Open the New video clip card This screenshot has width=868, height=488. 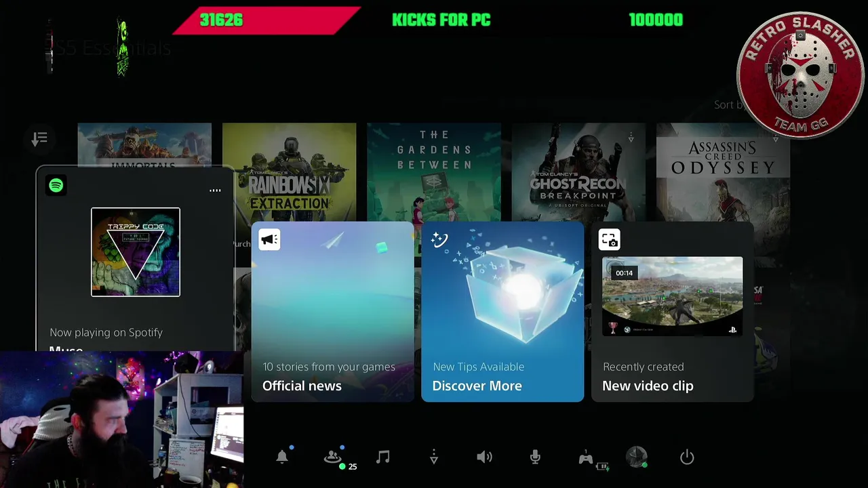click(673, 312)
